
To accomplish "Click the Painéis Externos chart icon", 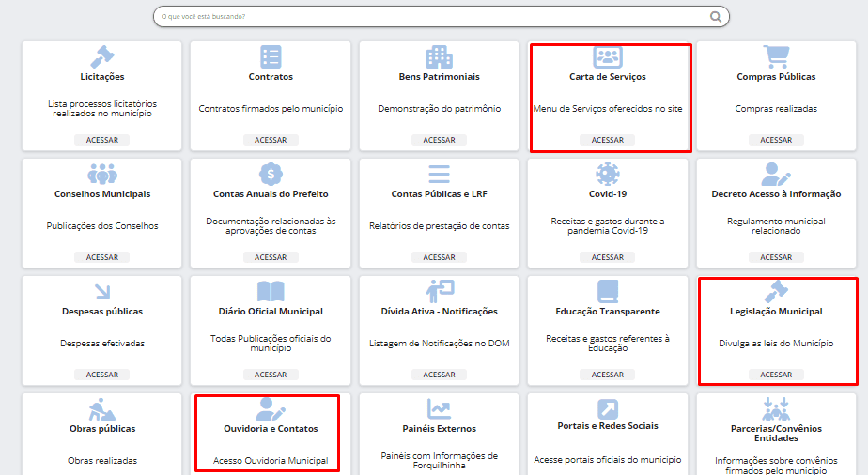I will point(439,409).
